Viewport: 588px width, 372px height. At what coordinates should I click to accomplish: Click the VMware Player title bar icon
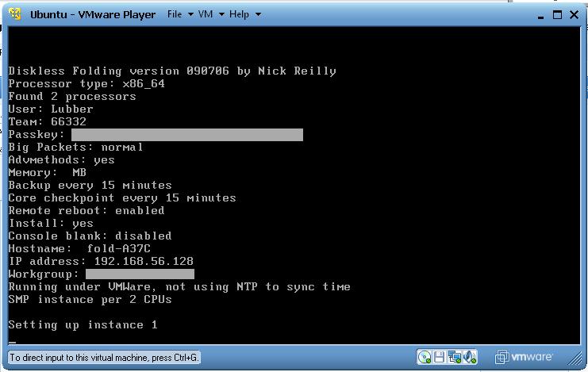(15, 13)
